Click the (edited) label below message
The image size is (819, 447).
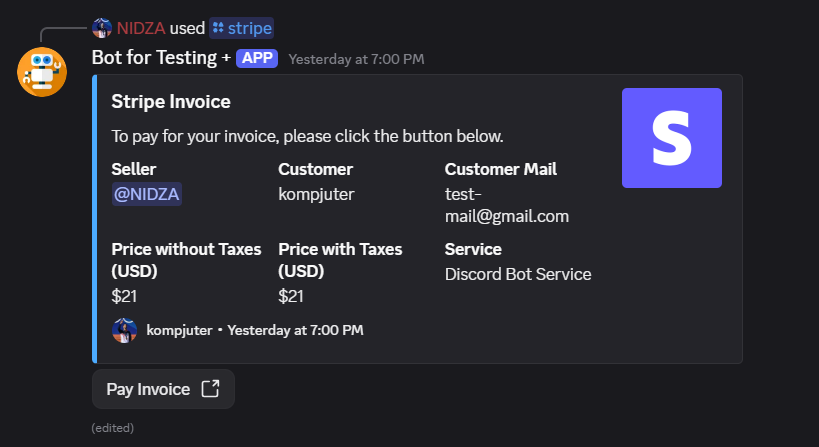pos(112,428)
